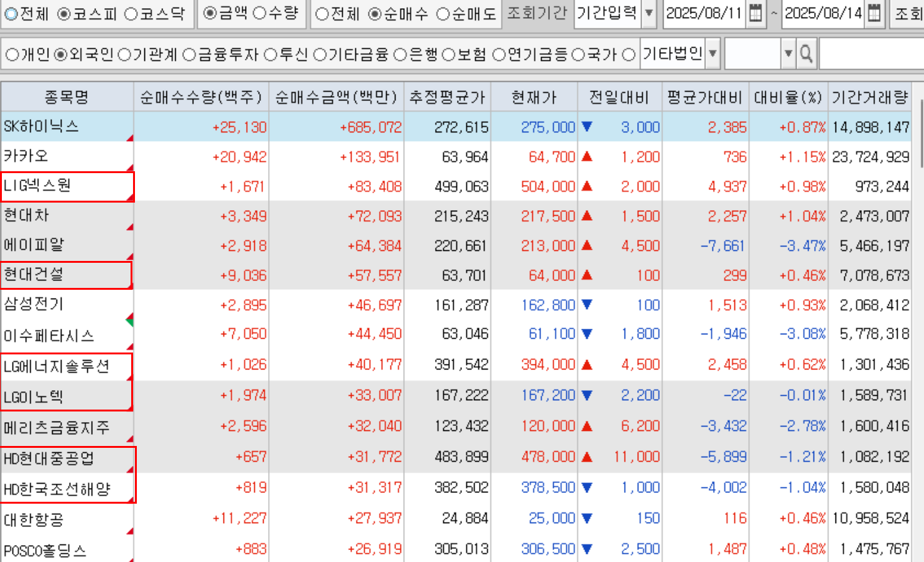Open the calendar picker for end date 2025/08/14
The width and height of the screenshot is (924, 562).
(x=874, y=13)
